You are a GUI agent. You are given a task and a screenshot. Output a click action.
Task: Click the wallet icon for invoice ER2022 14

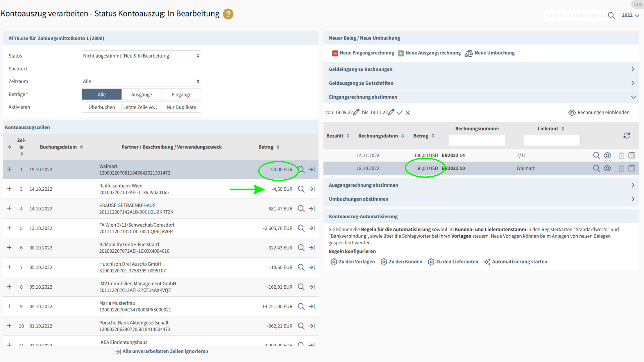tap(632, 155)
